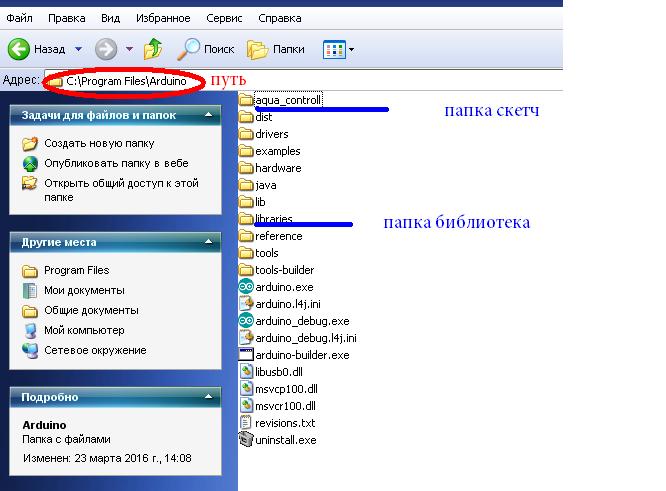Click the green Forward arrow icon
This screenshot has width=666, height=491.
[106, 48]
